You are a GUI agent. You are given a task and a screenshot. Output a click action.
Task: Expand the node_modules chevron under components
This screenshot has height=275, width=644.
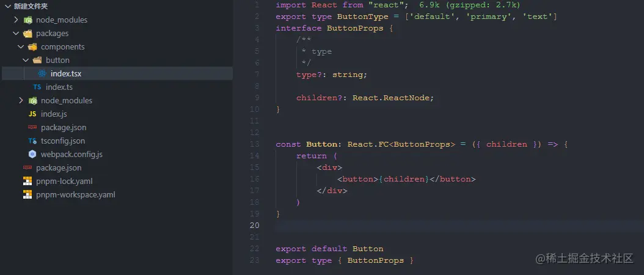[21, 100]
